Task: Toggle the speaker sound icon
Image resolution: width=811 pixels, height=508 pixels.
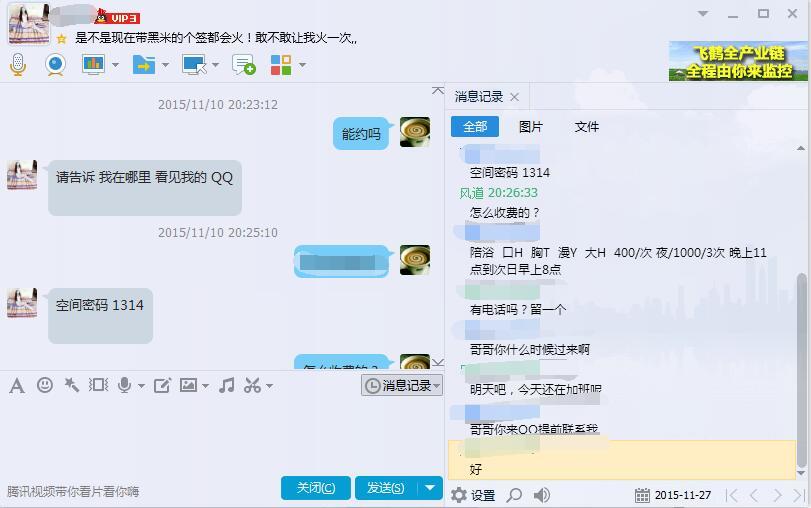Action: 542,495
